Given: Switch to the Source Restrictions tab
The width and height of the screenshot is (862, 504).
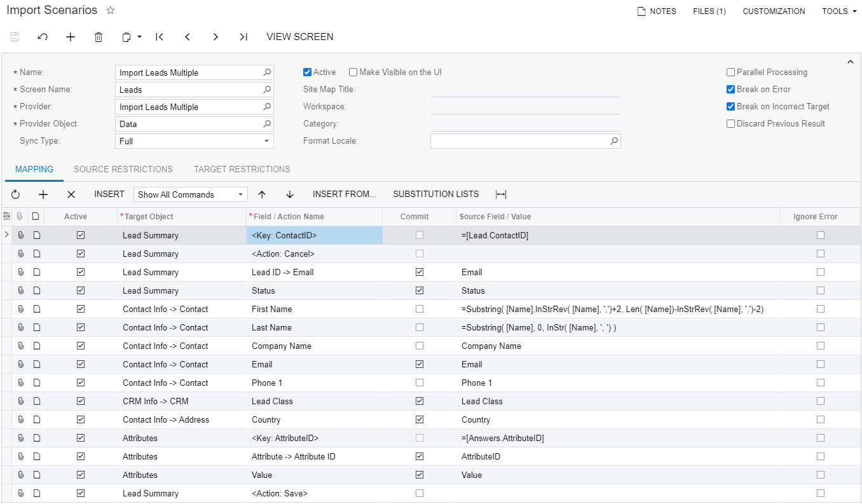Looking at the screenshot, I should click(x=123, y=169).
